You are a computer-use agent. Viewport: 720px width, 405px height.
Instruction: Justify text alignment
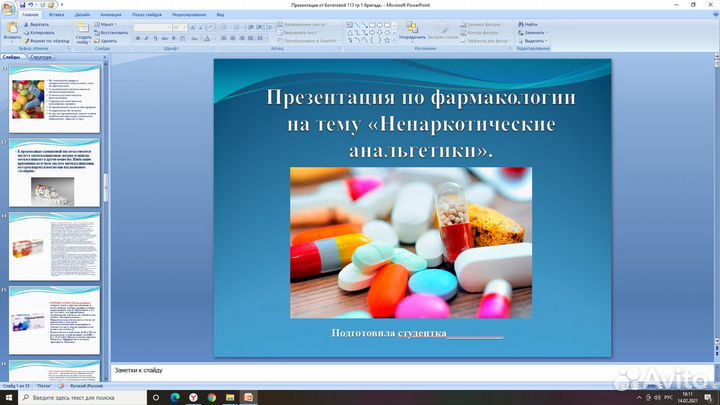(251, 39)
